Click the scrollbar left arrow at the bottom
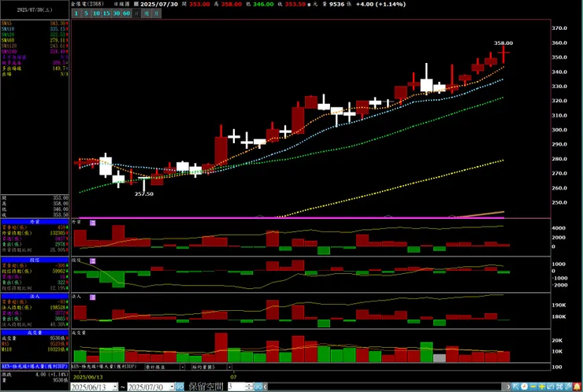Screen dimensions: 583x392 (265, 386)
